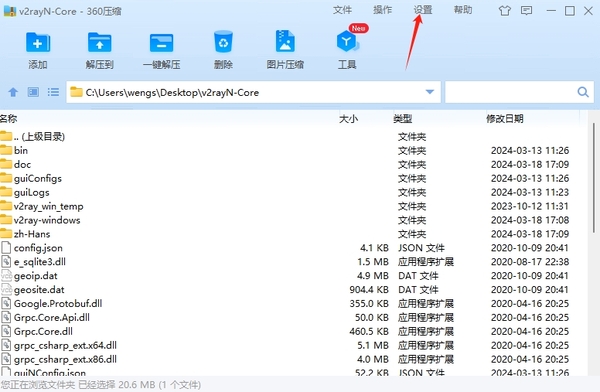Open the 设置 settings menu
The image size is (600, 392).
[x=423, y=10]
